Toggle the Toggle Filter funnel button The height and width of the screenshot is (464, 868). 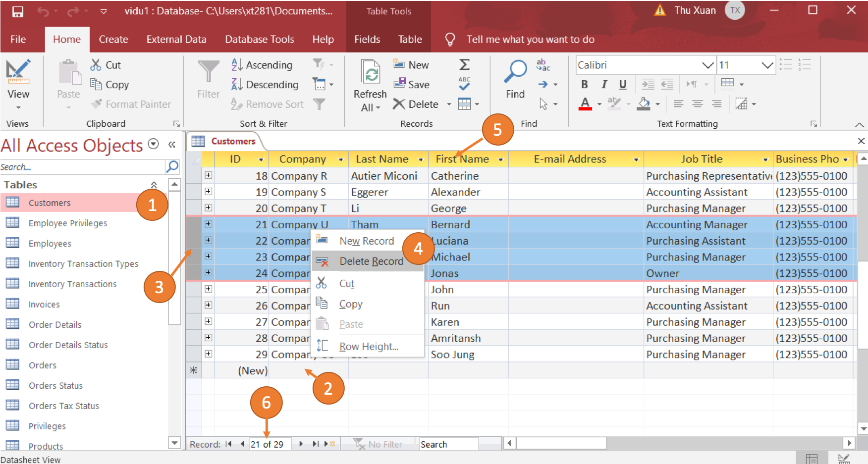coord(319,104)
